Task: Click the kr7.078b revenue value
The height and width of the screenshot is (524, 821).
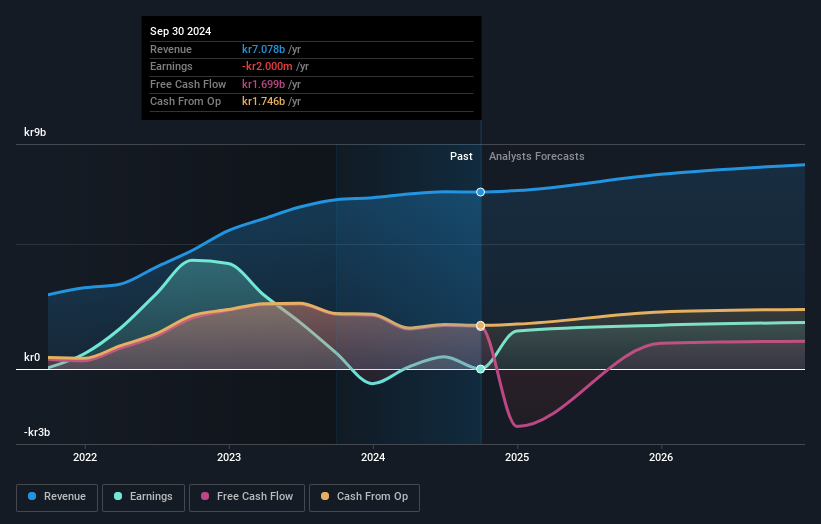Action: (x=263, y=49)
